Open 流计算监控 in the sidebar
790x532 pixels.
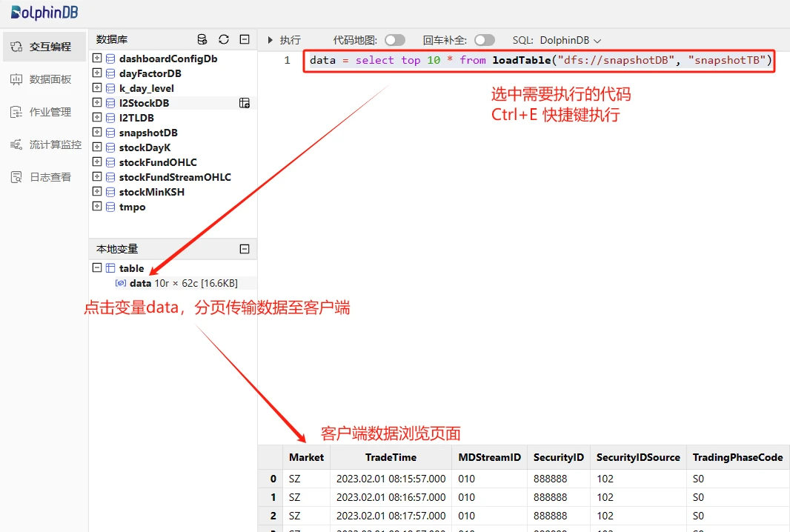(x=44, y=144)
